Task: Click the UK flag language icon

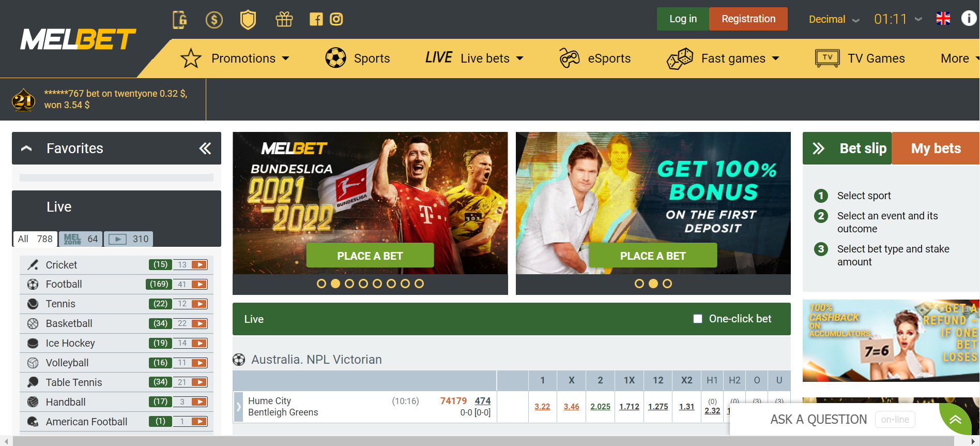Action: coord(943,19)
